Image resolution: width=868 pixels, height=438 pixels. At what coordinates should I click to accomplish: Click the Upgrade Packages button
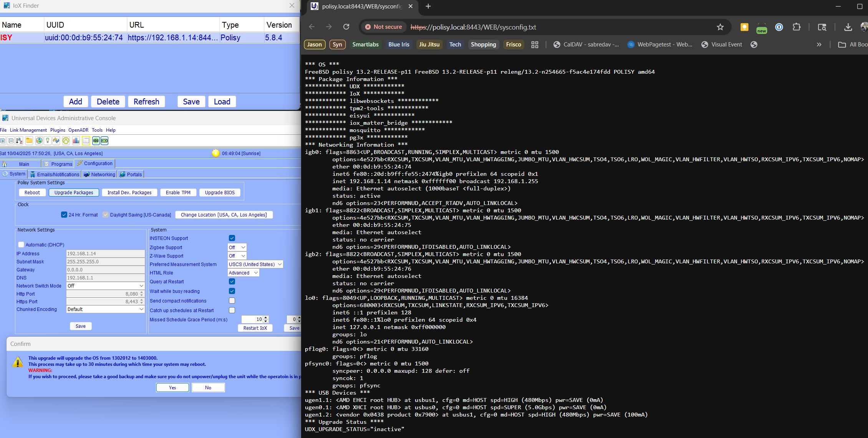point(74,192)
